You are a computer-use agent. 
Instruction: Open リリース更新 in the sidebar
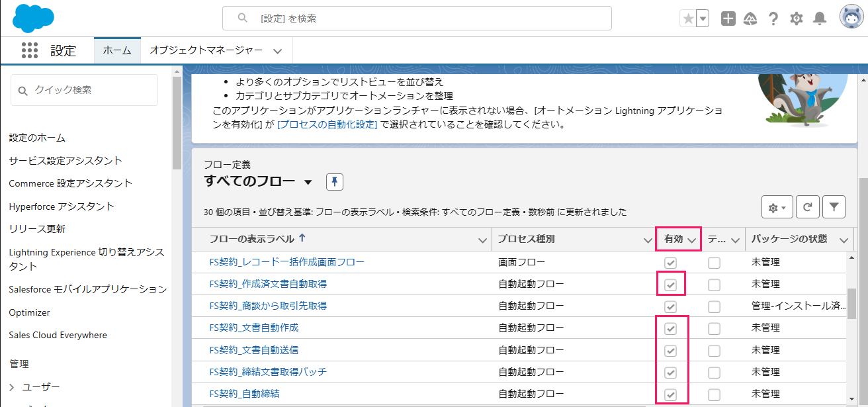coord(37,229)
